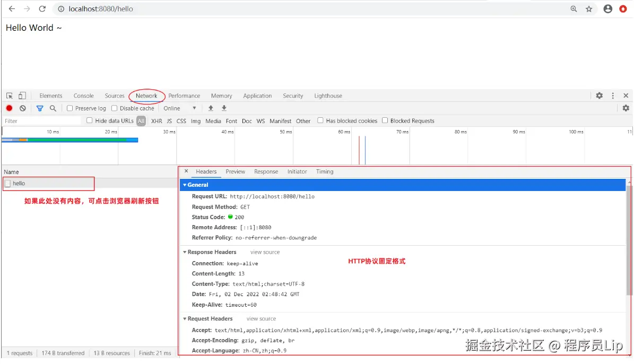
Task: Enable Disable cache checkbox
Action: 114,108
